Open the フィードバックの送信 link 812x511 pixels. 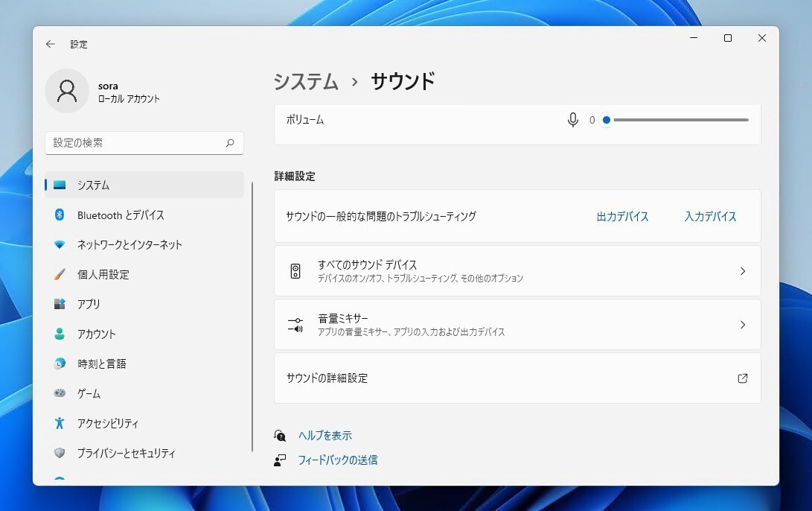pyautogui.click(x=338, y=460)
